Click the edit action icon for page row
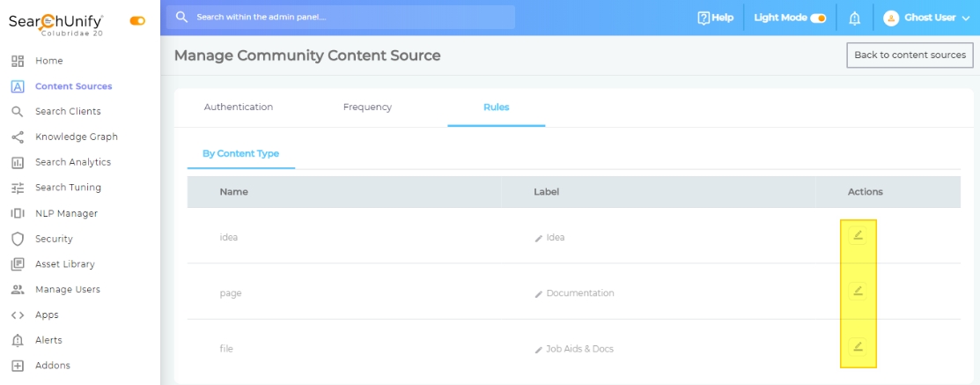 point(858,291)
